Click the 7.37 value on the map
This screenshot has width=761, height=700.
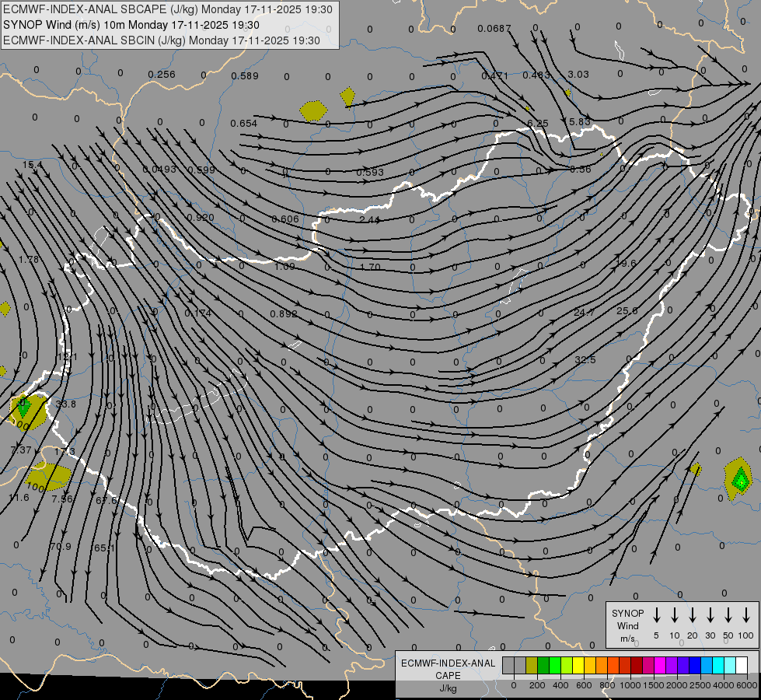coord(21,450)
